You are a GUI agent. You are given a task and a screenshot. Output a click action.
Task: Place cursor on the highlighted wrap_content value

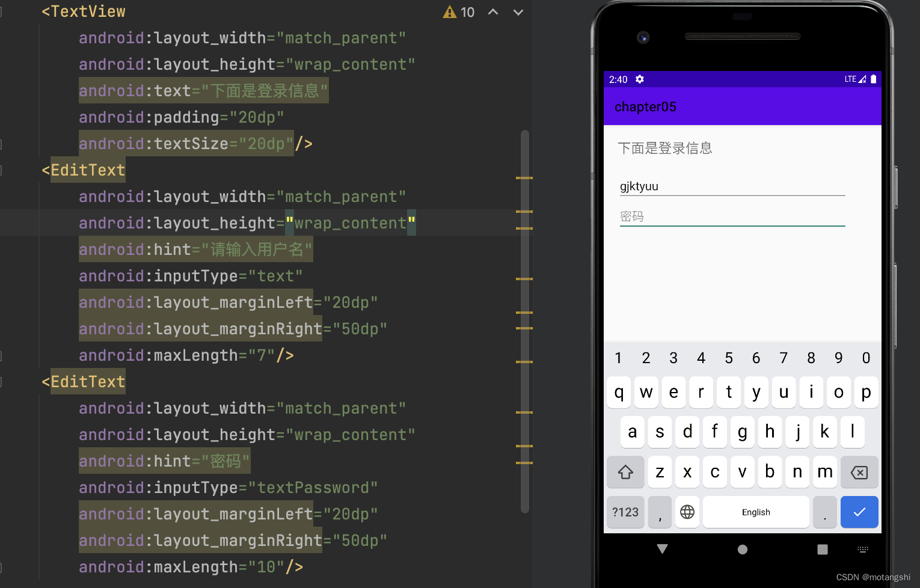pos(351,222)
